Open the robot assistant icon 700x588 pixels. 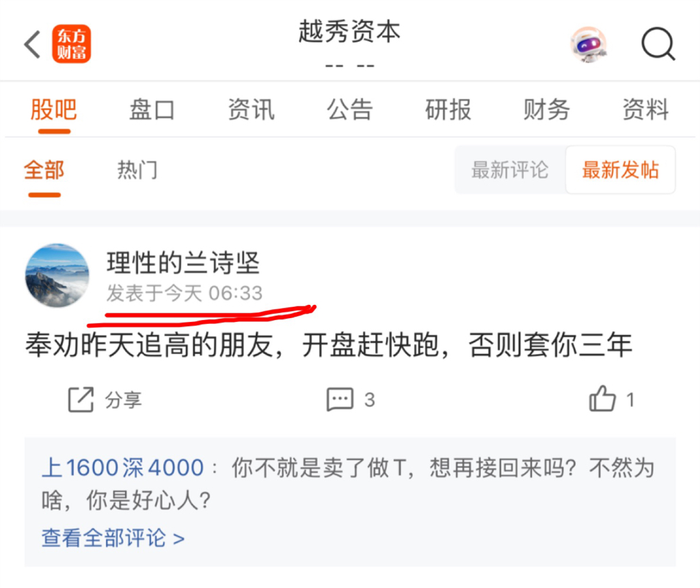[x=589, y=44]
